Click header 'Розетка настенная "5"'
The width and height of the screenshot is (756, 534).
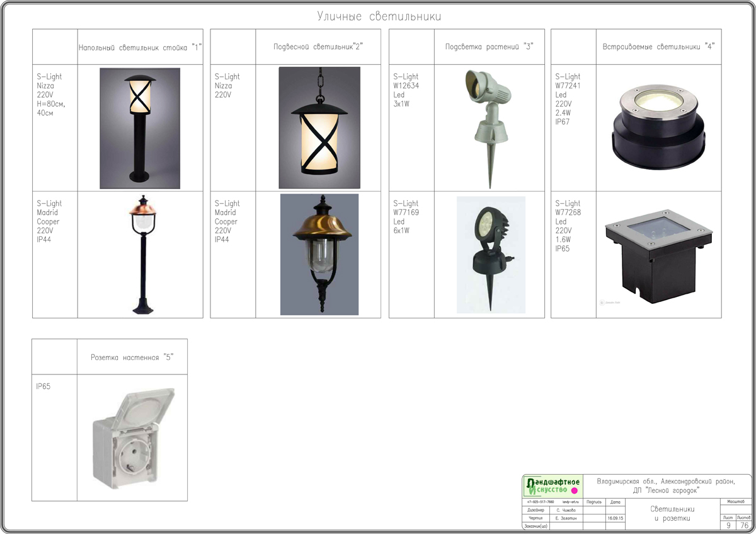[x=132, y=357]
